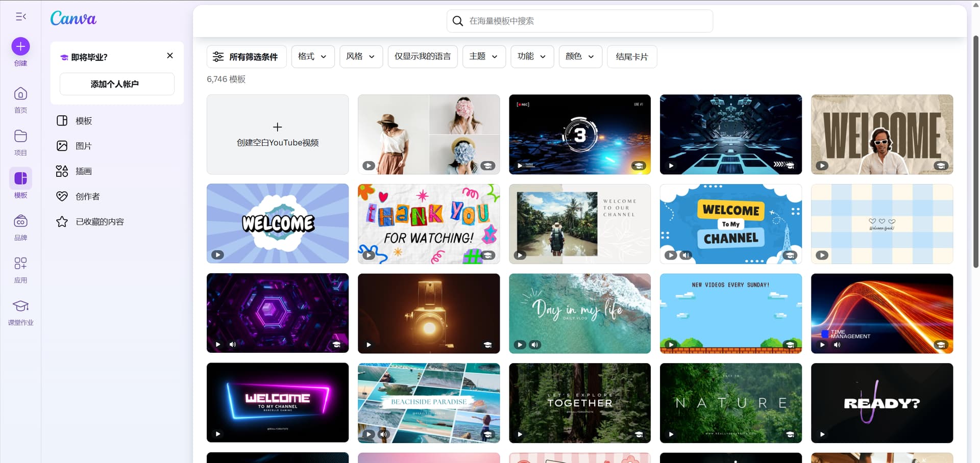Open 首页 home in sidebar
The width and height of the screenshot is (980, 463).
tap(20, 100)
